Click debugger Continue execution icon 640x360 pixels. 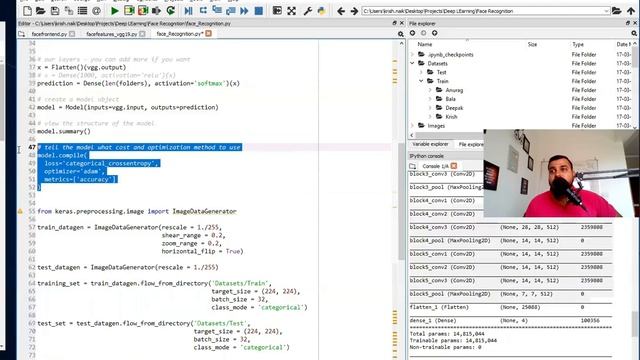(x=244, y=11)
